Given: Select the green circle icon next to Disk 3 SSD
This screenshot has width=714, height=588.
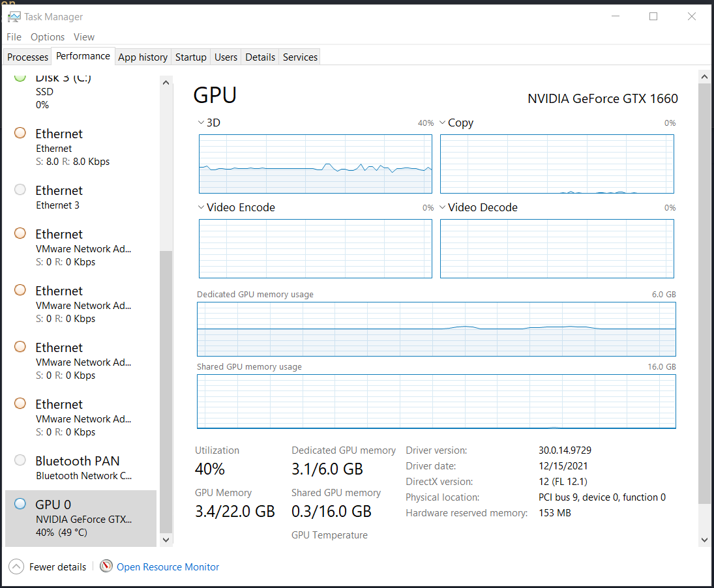Looking at the screenshot, I should (x=20, y=78).
